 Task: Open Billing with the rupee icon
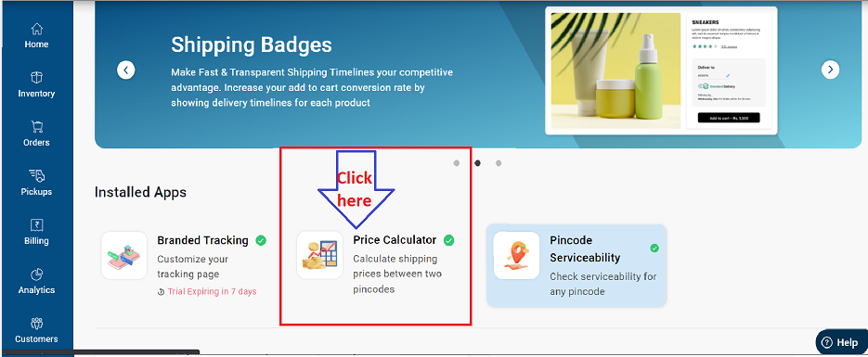(36, 225)
